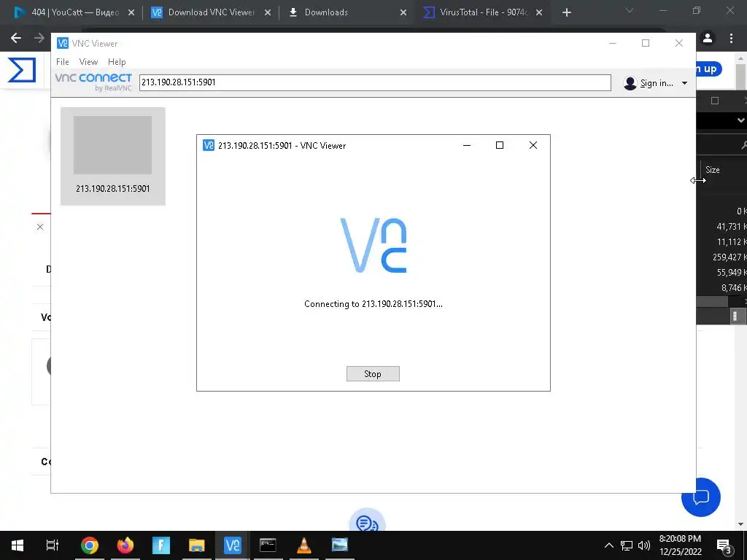
Task: Expand the chevron in the dark background window
Action: pyautogui.click(x=741, y=120)
